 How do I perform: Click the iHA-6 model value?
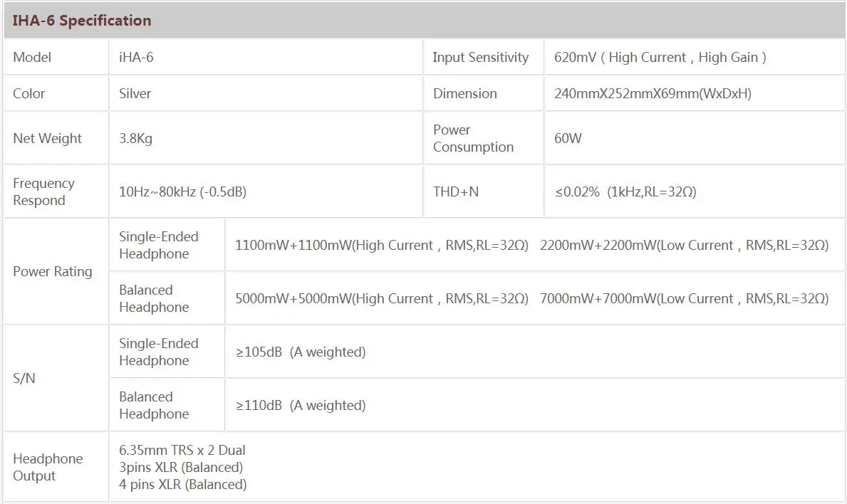point(136,57)
